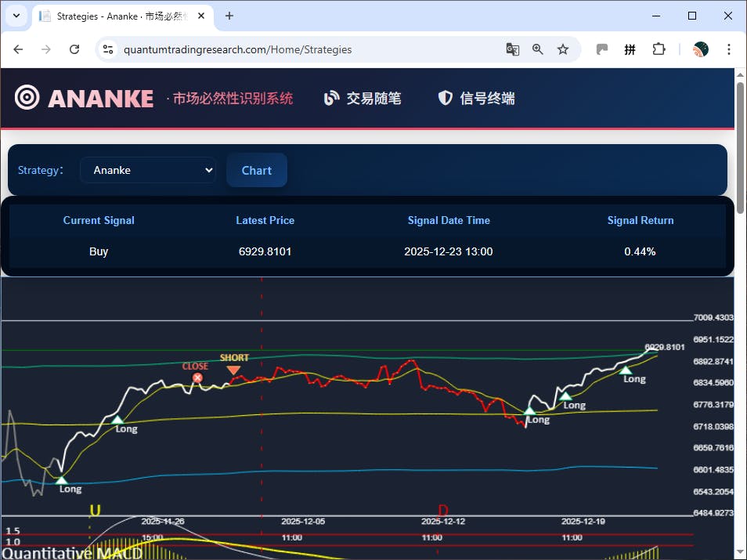Screen dimensions: 747x560
Task: Click the 2025-12-05 date axis label
Action: [303, 522]
